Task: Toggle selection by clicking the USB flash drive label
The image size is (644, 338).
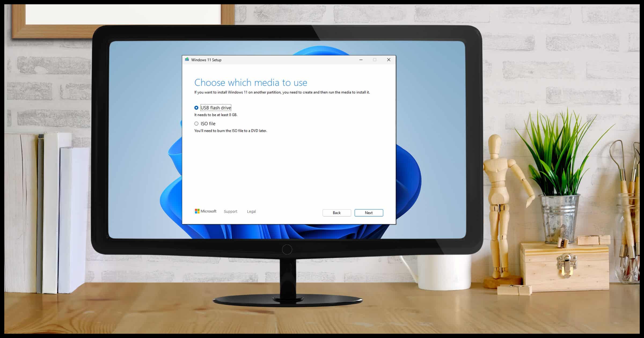Action: 215,108
